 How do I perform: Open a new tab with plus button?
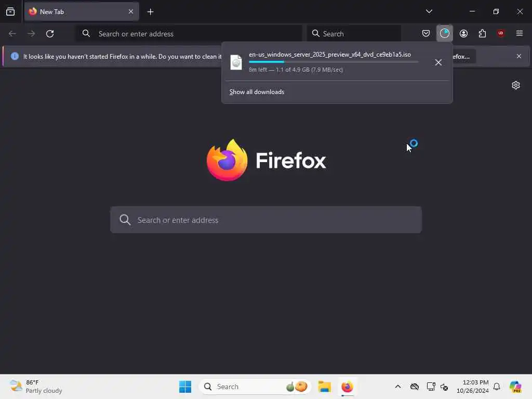(150, 12)
